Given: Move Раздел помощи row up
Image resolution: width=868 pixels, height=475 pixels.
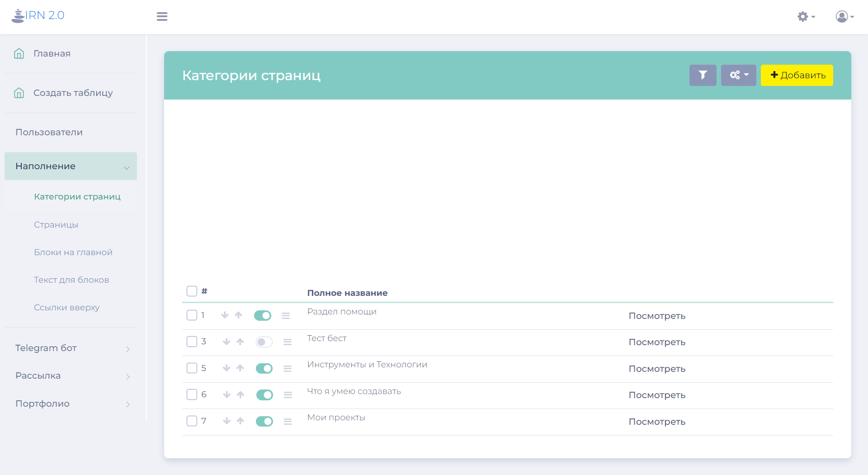Looking at the screenshot, I should 239,315.
